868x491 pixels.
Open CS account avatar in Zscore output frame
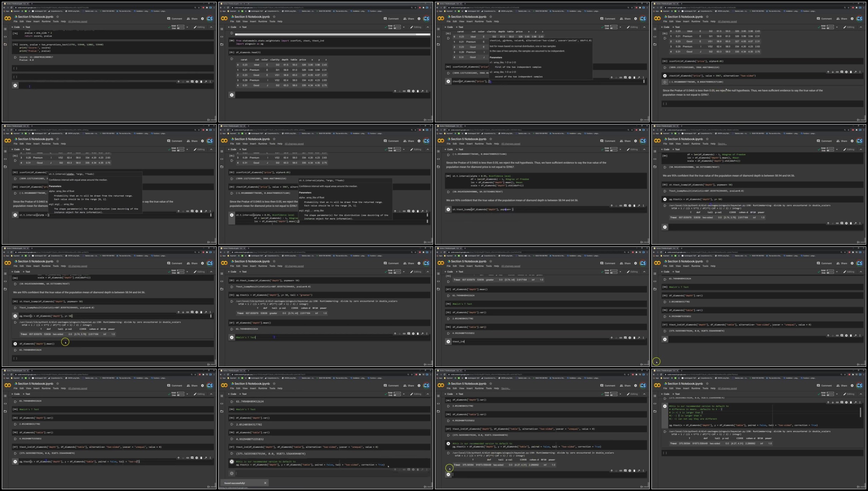[210, 19]
